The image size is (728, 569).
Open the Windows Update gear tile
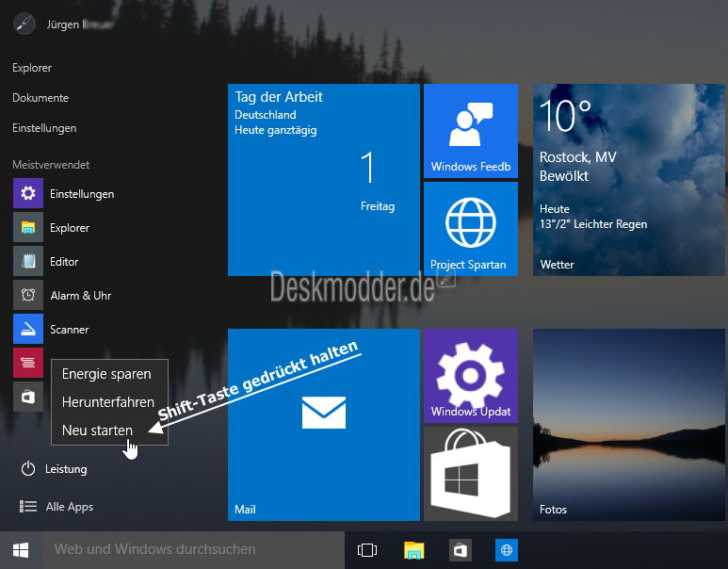(471, 376)
